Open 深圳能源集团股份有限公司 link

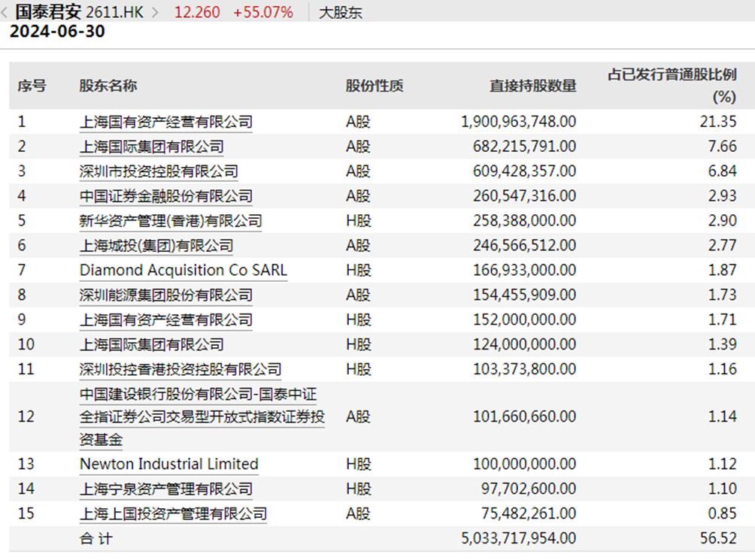pos(165,295)
